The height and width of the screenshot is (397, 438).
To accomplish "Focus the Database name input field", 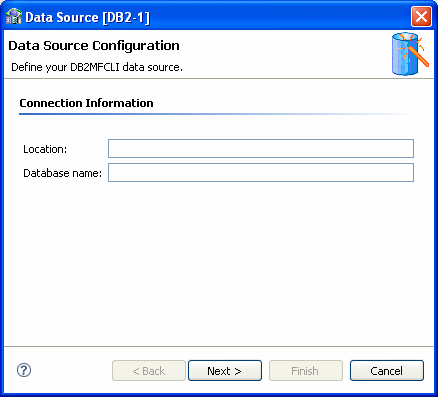I will (261, 173).
